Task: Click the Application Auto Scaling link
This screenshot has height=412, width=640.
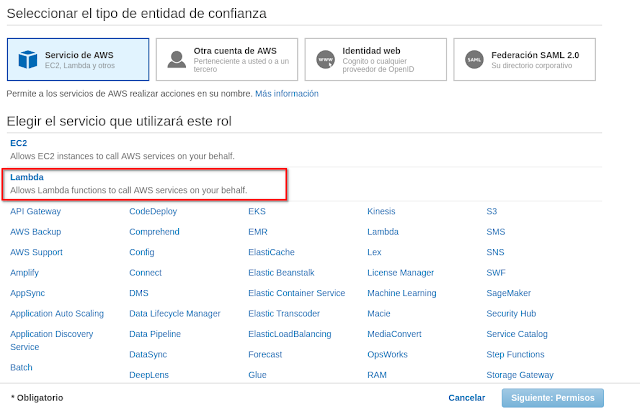Action: point(57,314)
